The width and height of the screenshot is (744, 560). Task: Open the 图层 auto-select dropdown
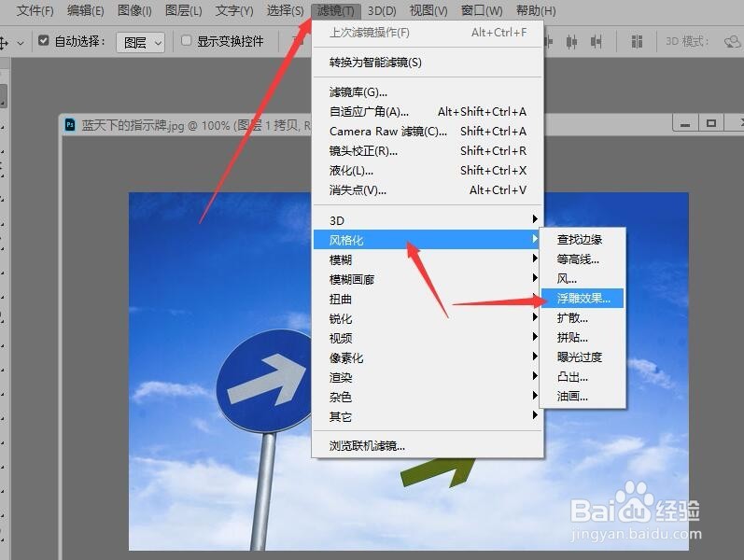(x=140, y=43)
